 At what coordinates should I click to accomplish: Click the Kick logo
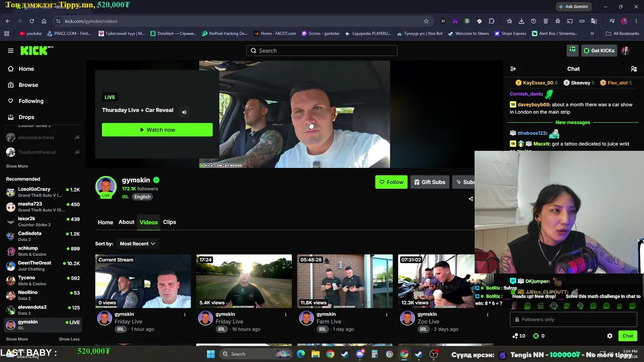point(37,50)
